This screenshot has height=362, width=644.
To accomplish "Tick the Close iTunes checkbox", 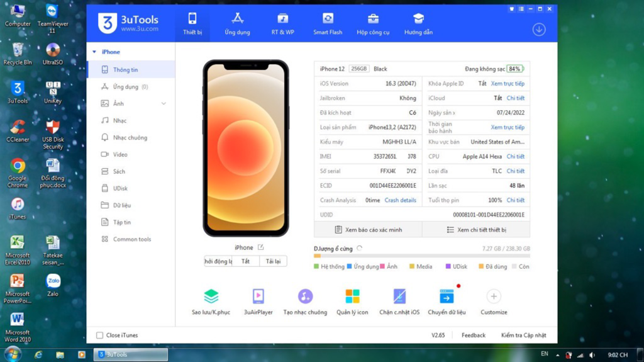I will point(99,336).
